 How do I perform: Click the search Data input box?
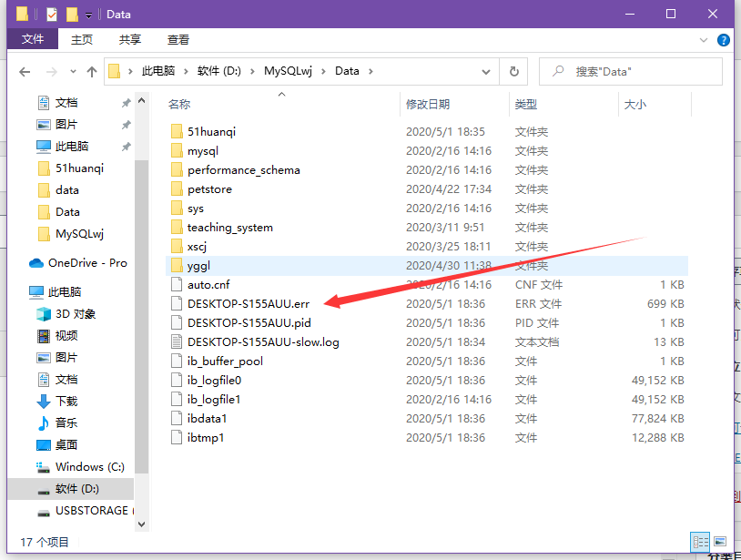[x=637, y=71]
